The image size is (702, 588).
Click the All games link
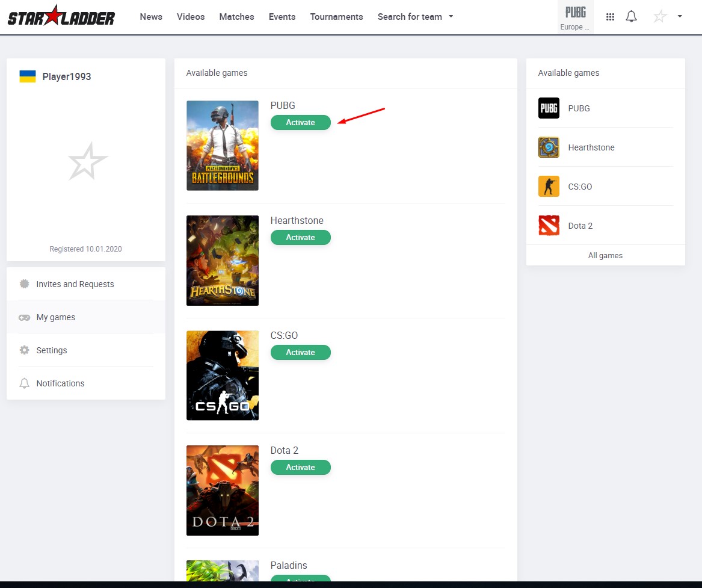[605, 255]
